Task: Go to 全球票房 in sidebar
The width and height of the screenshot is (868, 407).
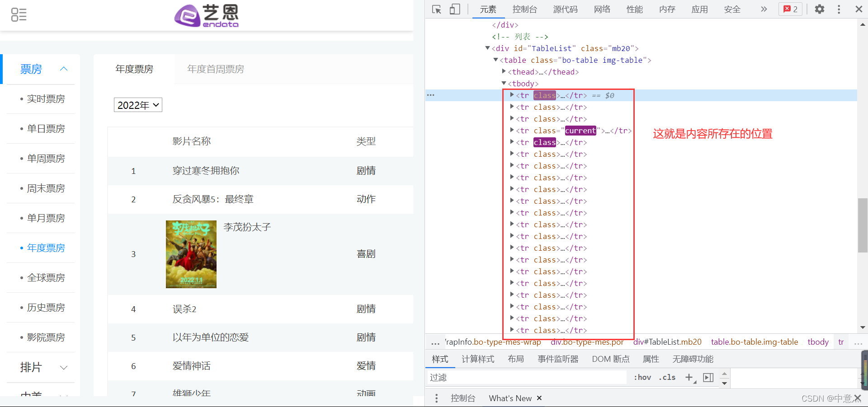Action: pyautogui.click(x=46, y=278)
